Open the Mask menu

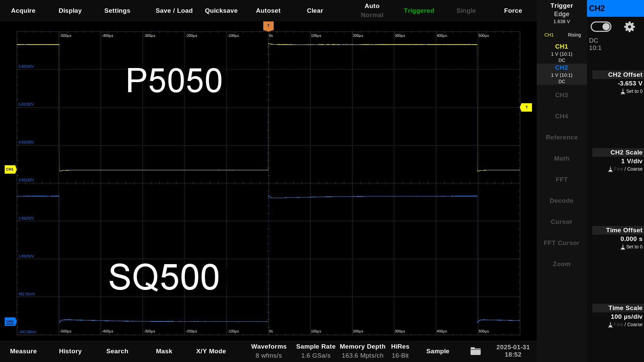point(164,351)
